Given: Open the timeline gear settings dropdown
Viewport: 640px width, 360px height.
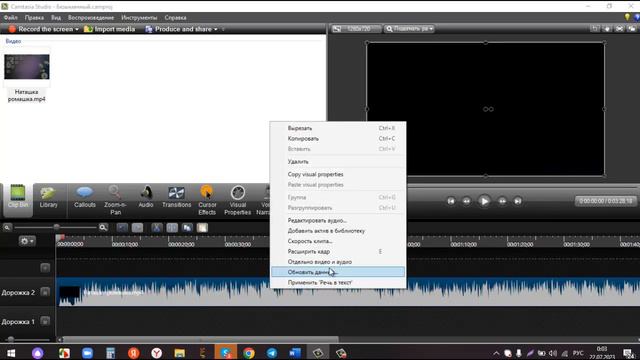Looking at the screenshot, I should tap(27, 241).
